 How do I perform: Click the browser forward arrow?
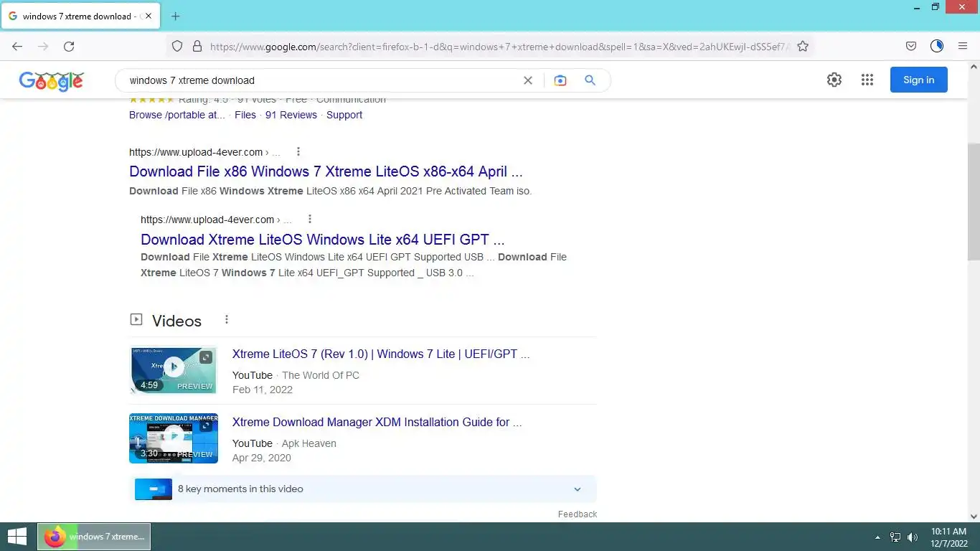pos(43,46)
